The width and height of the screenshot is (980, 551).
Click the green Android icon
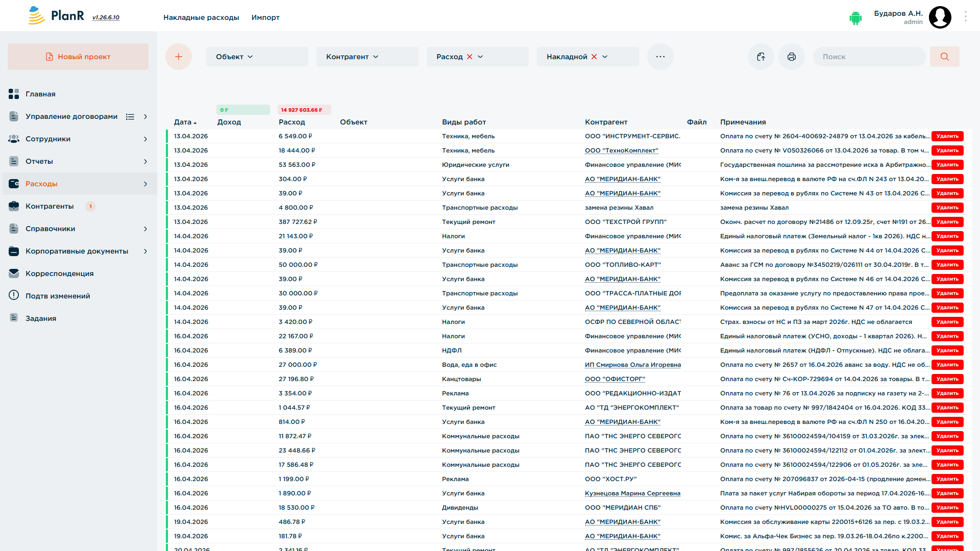[x=855, y=18]
